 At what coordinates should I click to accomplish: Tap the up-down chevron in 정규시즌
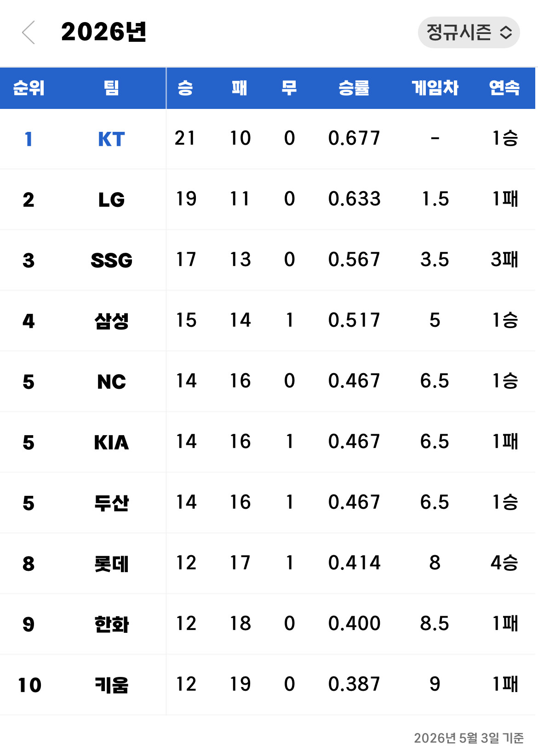pyautogui.click(x=506, y=32)
